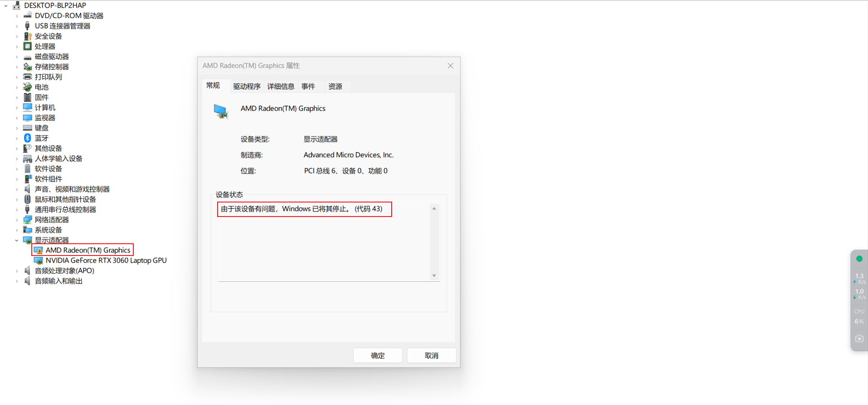
Task: Select the 音频输入和输出 tree label
Action: 58,281
